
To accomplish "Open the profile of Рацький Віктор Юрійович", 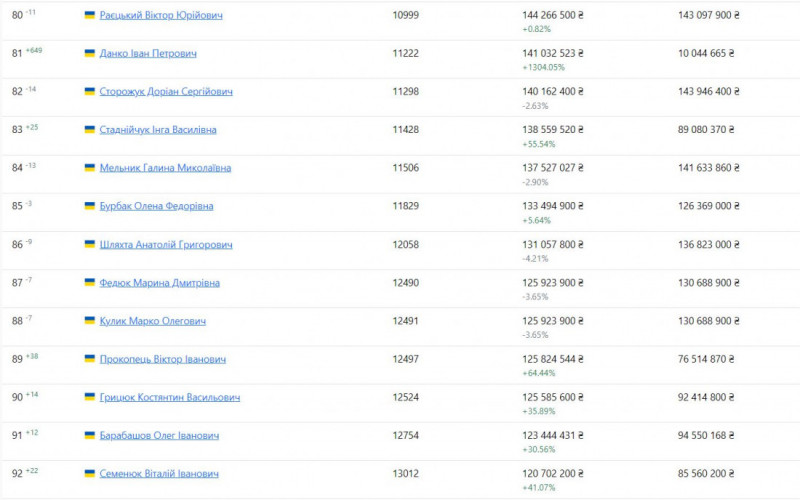I will (x=161, y=16).
